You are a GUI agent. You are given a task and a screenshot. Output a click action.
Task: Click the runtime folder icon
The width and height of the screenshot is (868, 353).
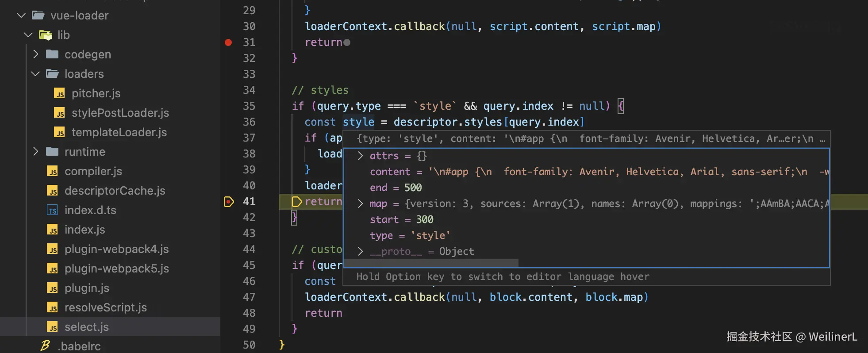click(x=52, y=152)
